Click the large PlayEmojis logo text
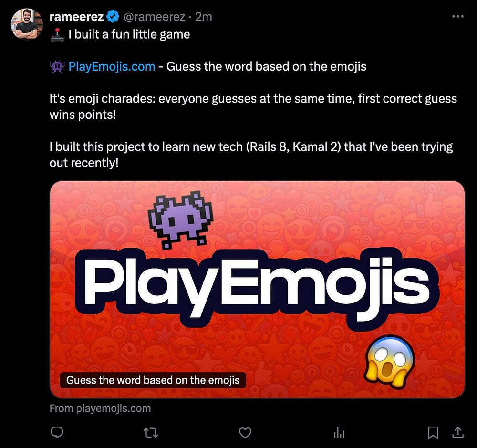 258,287
